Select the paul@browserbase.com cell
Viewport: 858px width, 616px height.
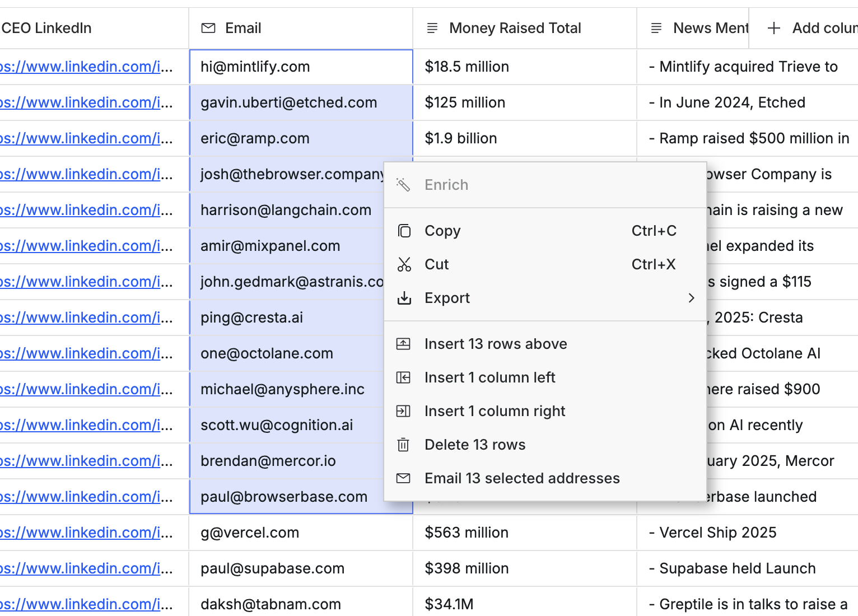286,497
